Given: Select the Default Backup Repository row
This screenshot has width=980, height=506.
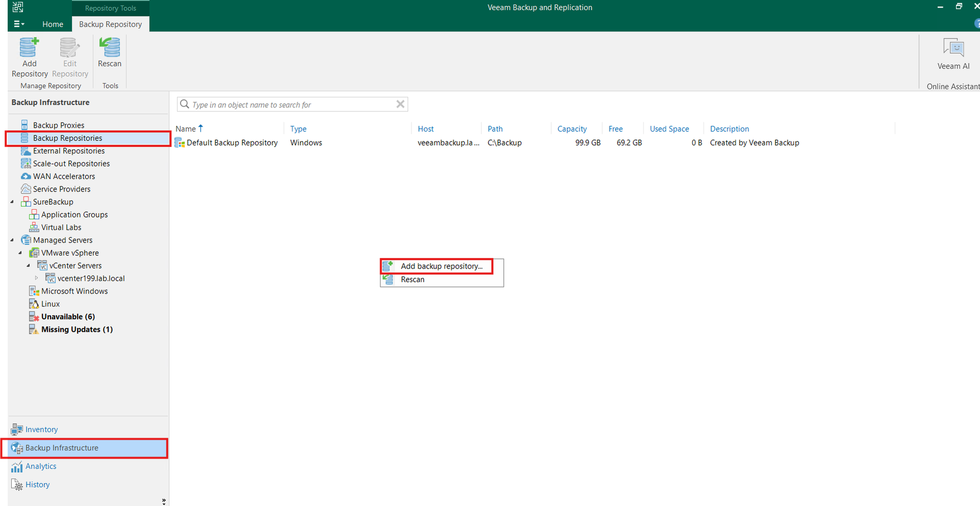Looking at the screenshot, I should coord(232,143).
